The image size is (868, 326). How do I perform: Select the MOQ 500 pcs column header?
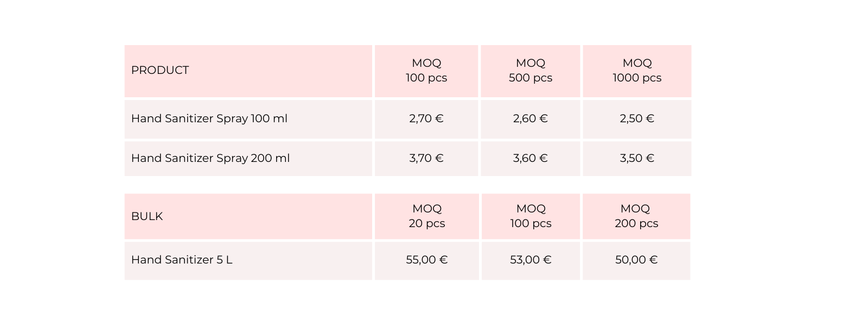click(530, 71)
